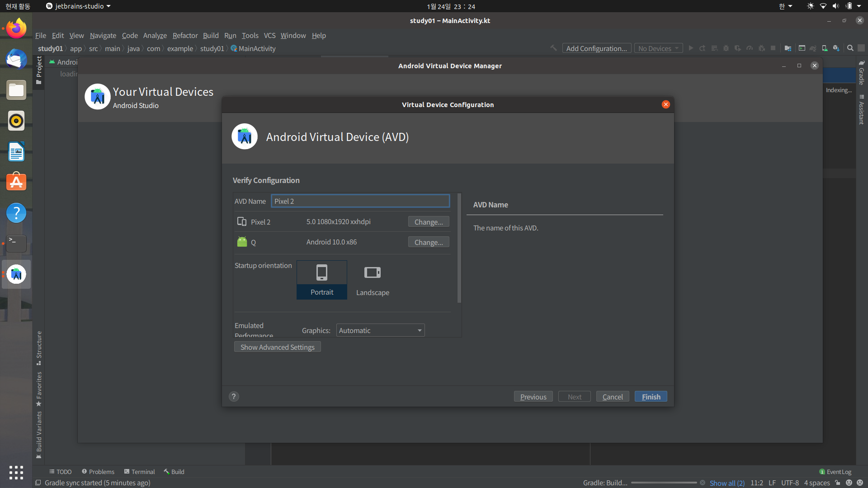
Task: Open Project Structure toolbar icon
Action: click(788, 48)
